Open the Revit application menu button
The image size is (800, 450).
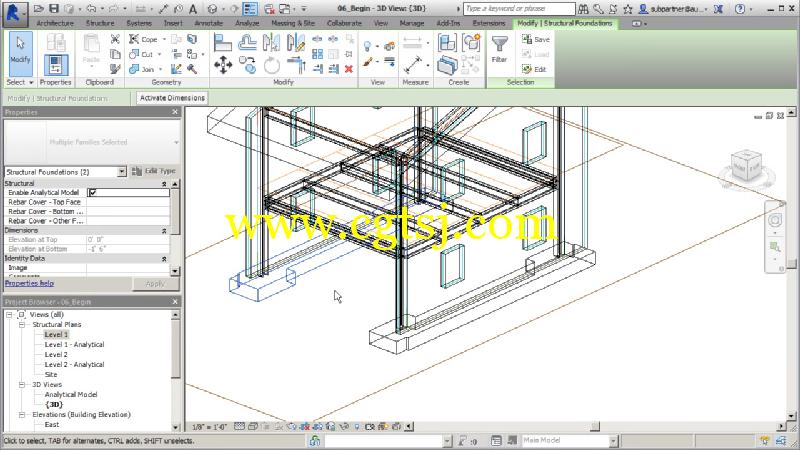(x=14, y=13)
